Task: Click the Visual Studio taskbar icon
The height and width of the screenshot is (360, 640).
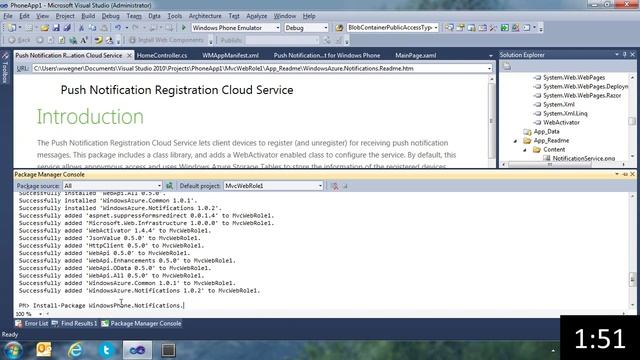Action: (138, 350)
